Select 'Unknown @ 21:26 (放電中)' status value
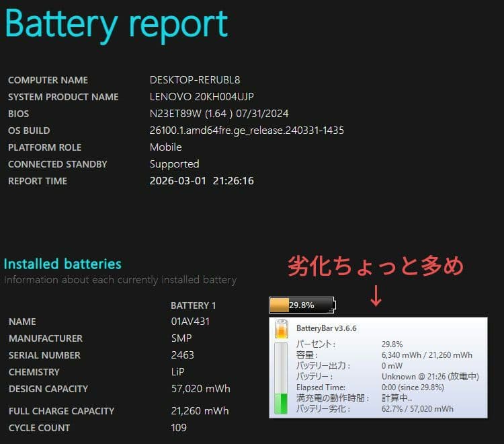 [x=430, y=377]
